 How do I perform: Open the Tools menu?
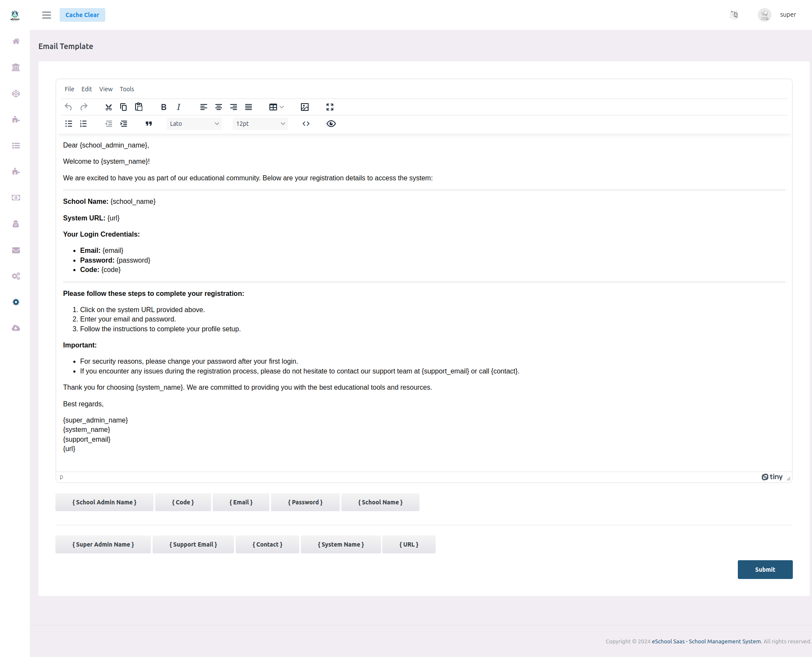(x=127, y=89)
